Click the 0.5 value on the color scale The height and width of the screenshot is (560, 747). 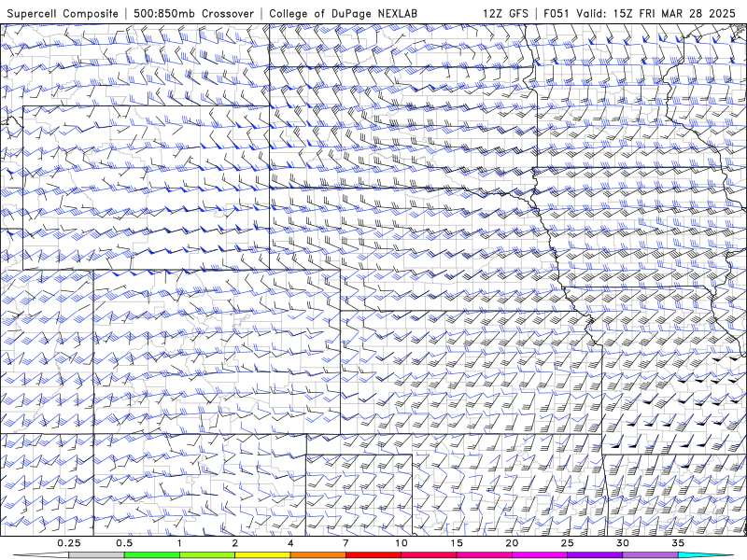click(x=124, y=543)
